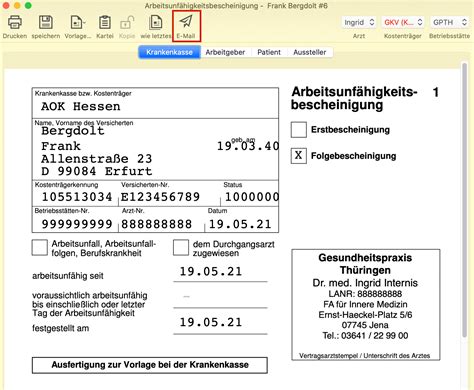Tick the 'dem Durchgangsarzt zugewiesen' checkbox

click(181, 248)
